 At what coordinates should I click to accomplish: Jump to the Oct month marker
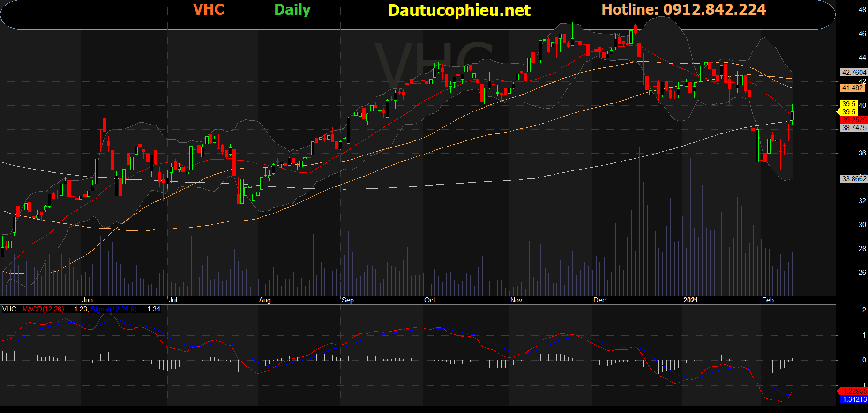pos(429,300)
